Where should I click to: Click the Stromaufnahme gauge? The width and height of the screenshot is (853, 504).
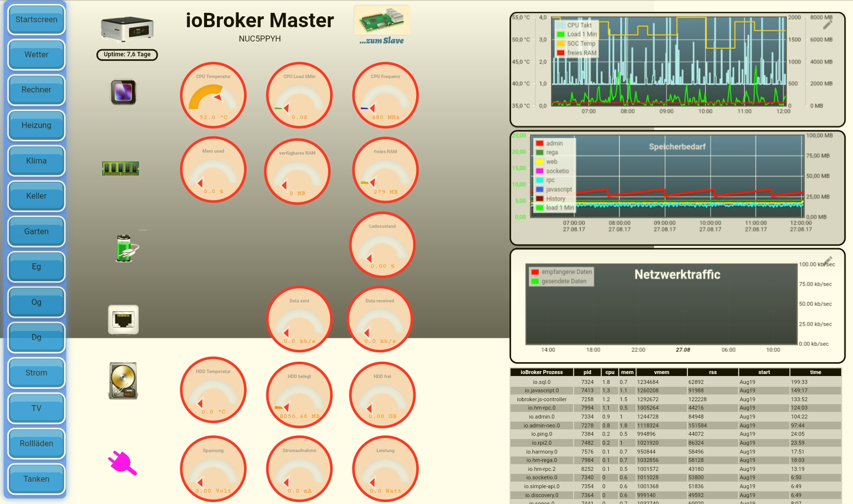pos(299,469)
